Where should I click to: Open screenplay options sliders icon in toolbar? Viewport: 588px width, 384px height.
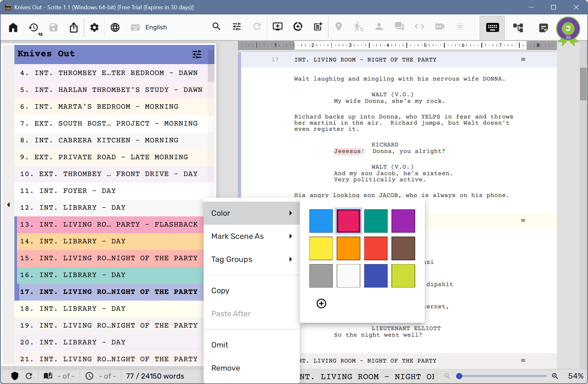pos(237,27)
